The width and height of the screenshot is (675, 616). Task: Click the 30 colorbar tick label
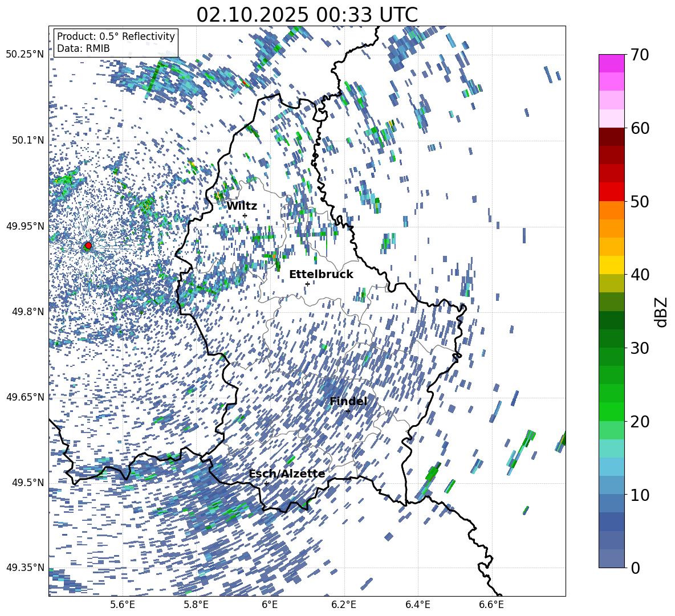tap(640, 348)
